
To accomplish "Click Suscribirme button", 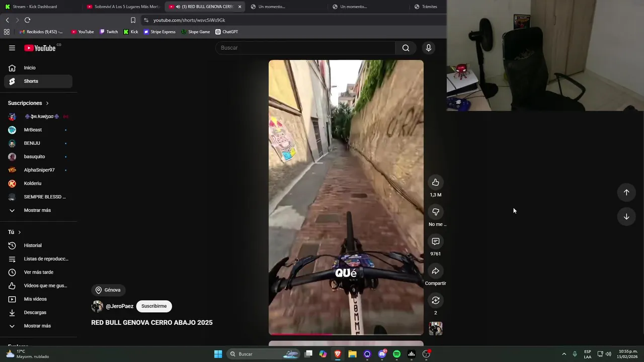I will tap(154, 306).
